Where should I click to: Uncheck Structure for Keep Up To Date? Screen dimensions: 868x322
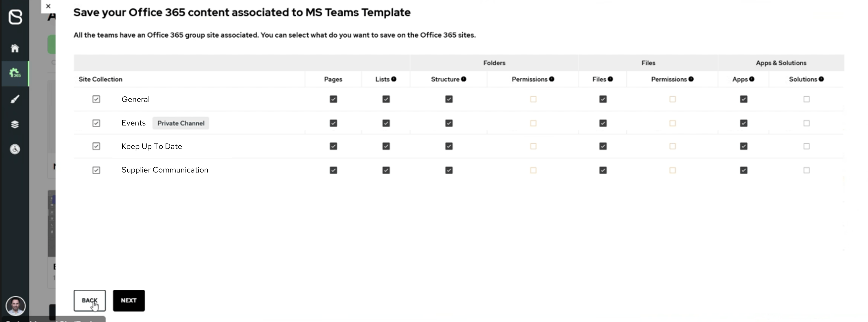point(449,146)
